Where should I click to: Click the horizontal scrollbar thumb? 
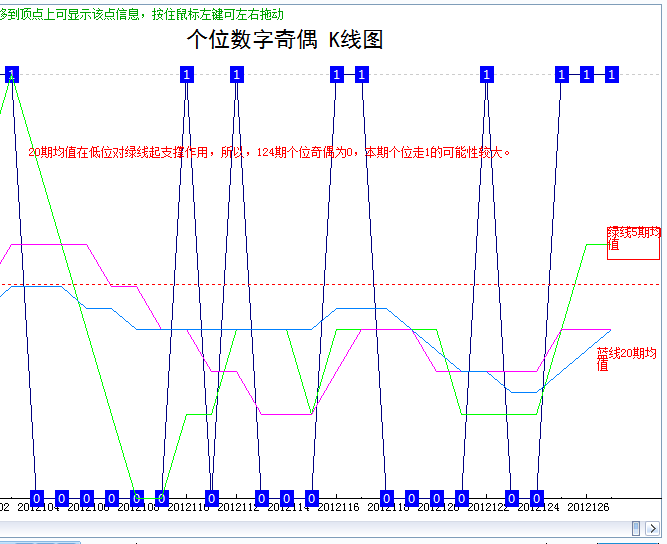tap(636, 527)
